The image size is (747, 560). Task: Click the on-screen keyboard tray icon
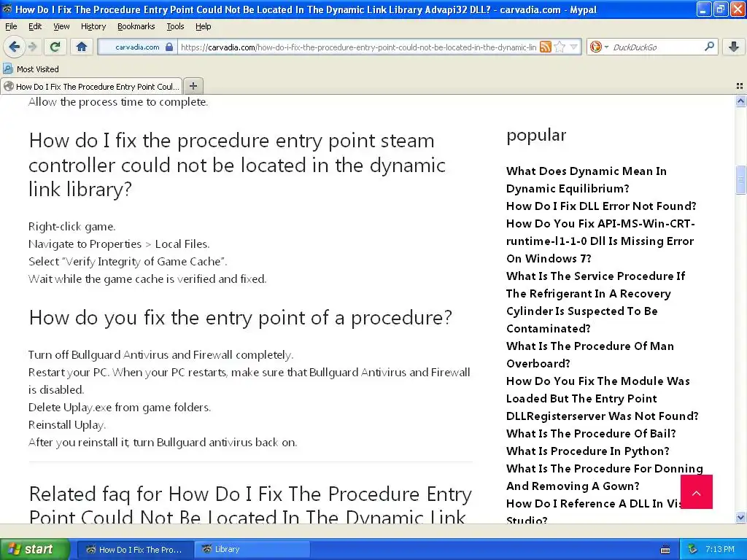[665, 550]
